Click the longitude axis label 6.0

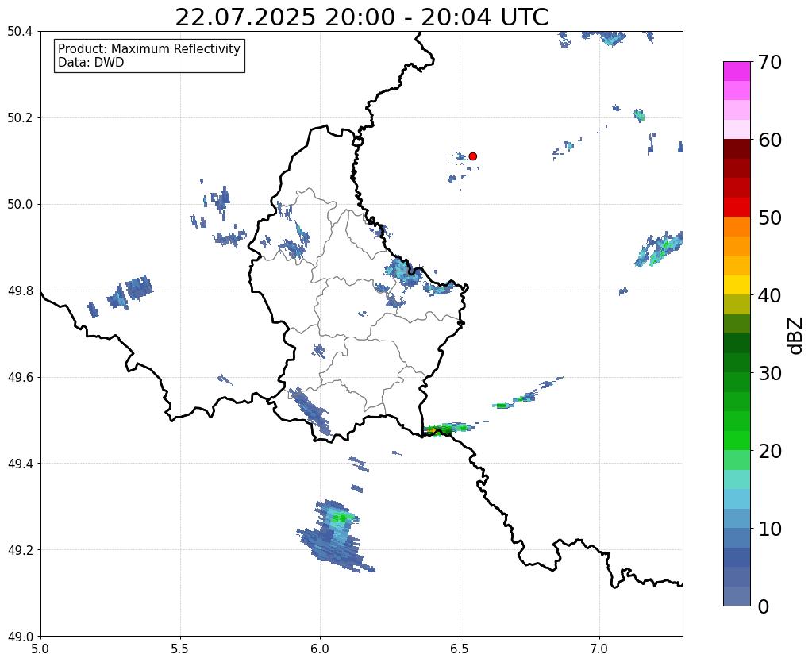click(x=320, y=649)
